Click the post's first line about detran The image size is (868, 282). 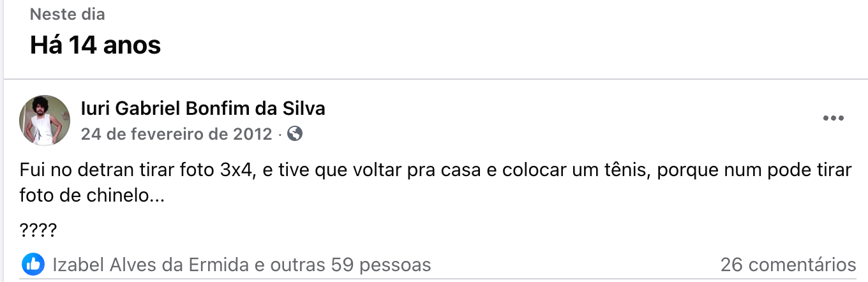(x=435, y=171)
